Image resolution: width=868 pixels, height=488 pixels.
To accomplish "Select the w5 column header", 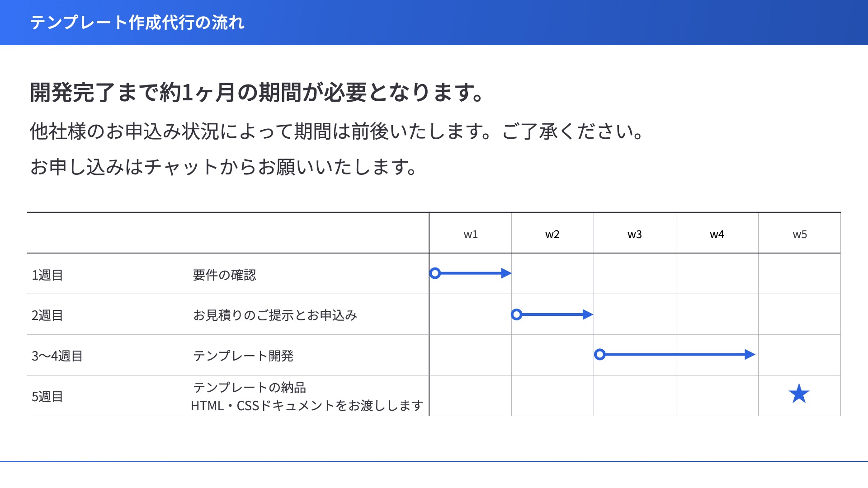I will [x=800, y=235].
